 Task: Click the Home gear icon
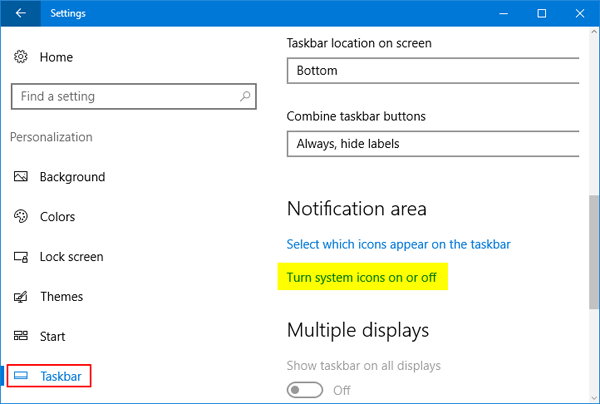(21, 58)
